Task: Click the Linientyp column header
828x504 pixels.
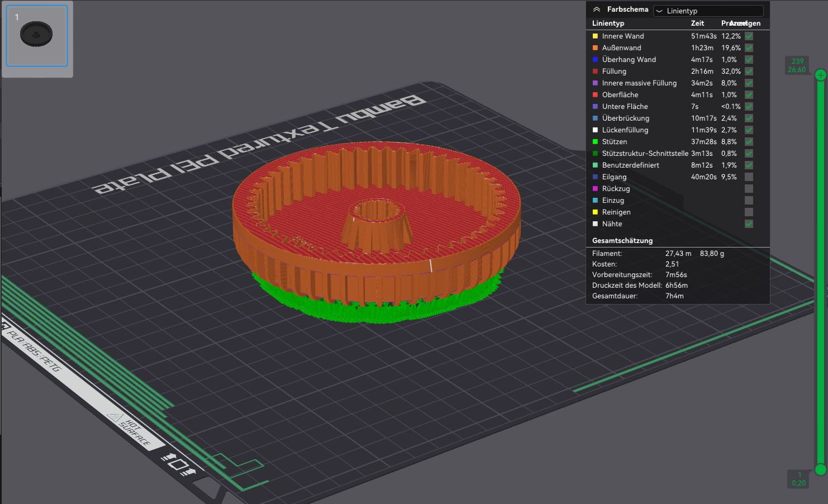Action: click(608, 23)
